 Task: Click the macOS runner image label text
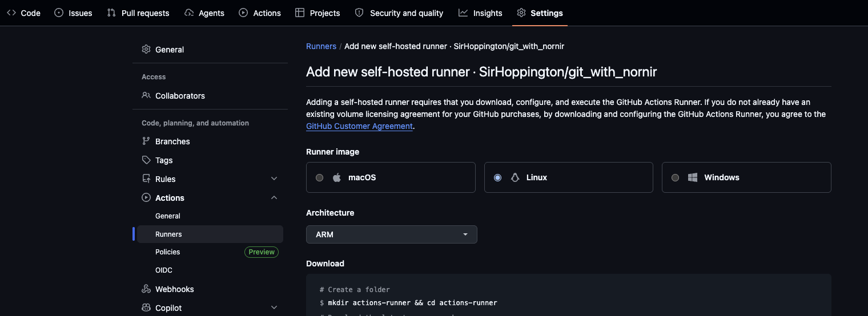point(362,177)
